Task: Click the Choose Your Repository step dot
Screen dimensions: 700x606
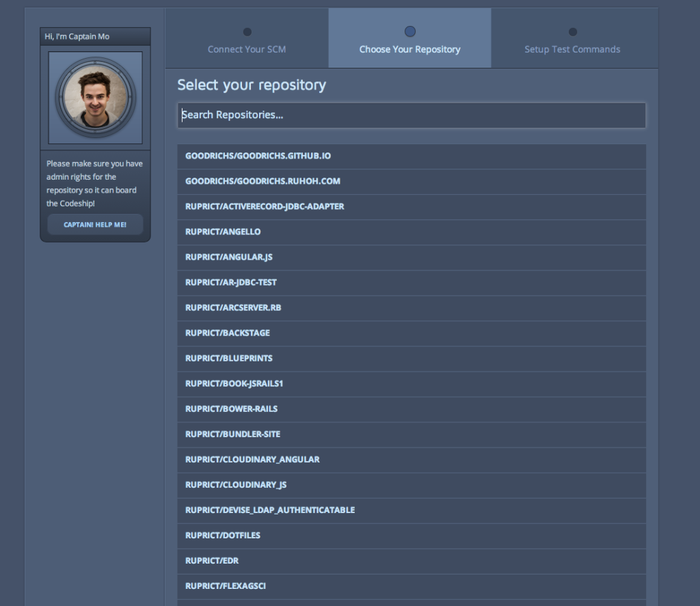Action: pyautogui.click(x=409, y=31)
